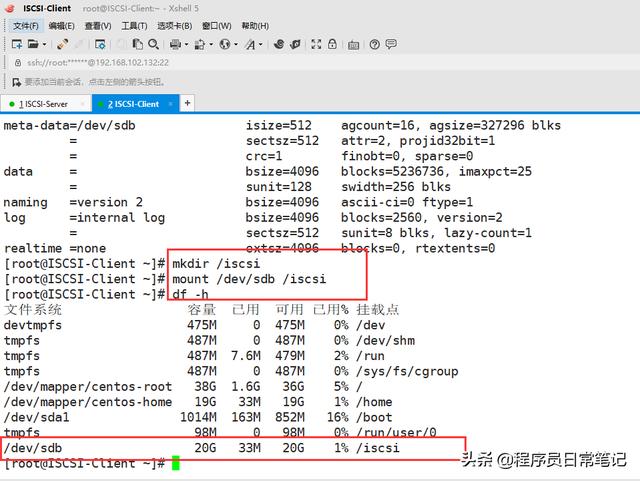
Task: Click the Paste clipboard icon
Action: click(138, 44)
